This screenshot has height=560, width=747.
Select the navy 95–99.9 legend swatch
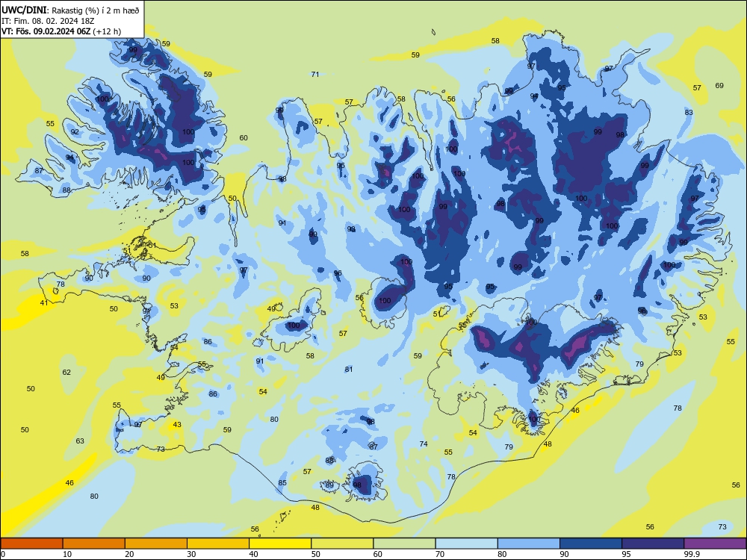(x=653, y=544)
